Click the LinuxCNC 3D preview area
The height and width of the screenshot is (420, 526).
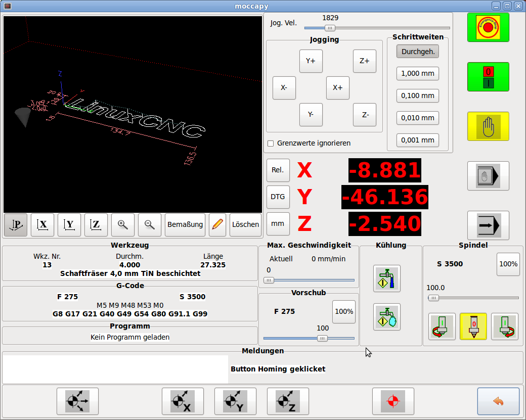133,114
